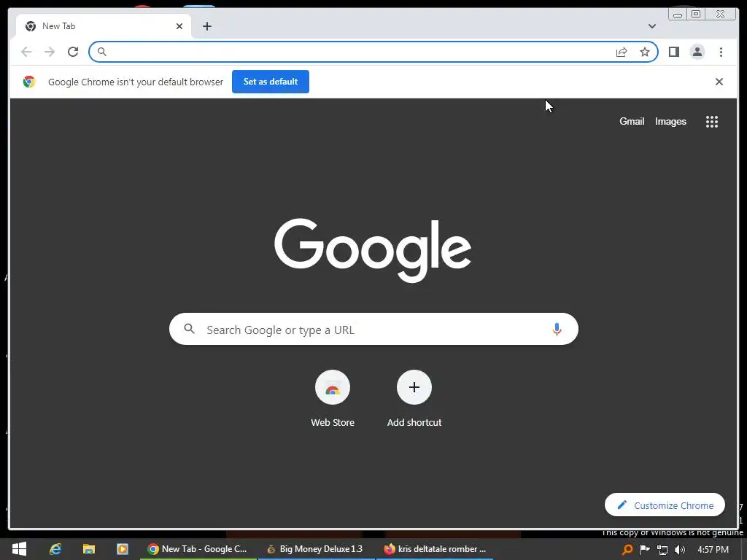Select the New Tab tab
The image size is (747, 560).
pyautogui.click(x=104, y=26)
